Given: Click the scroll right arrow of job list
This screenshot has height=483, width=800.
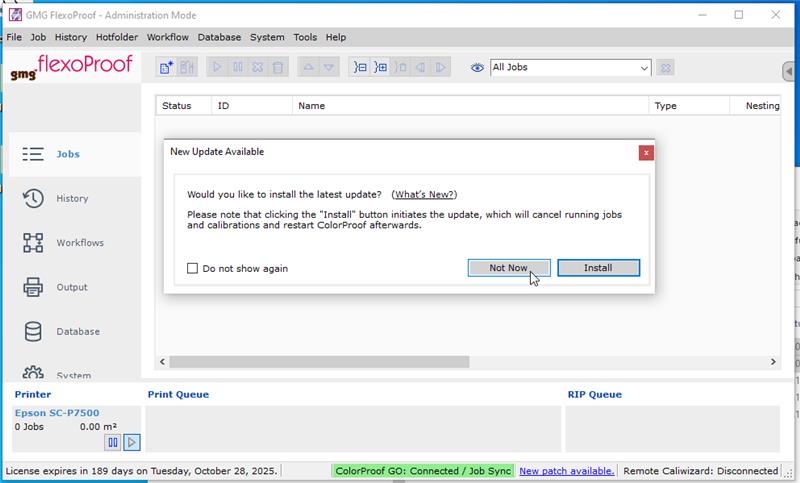Looking at the screenshot, I should pyautogui.click(x=773, y=362).
